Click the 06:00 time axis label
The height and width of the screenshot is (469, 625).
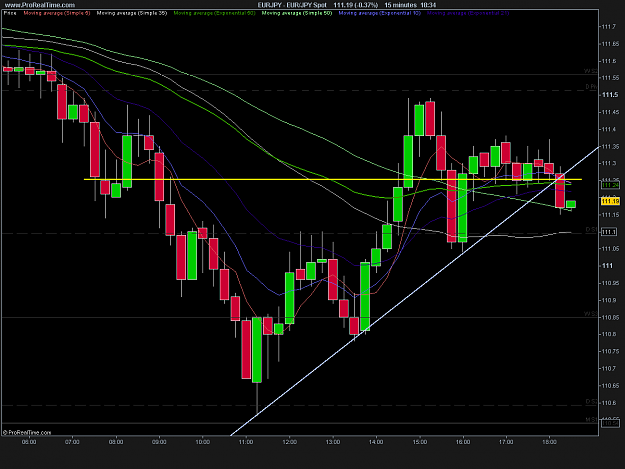tap(29, 442)
